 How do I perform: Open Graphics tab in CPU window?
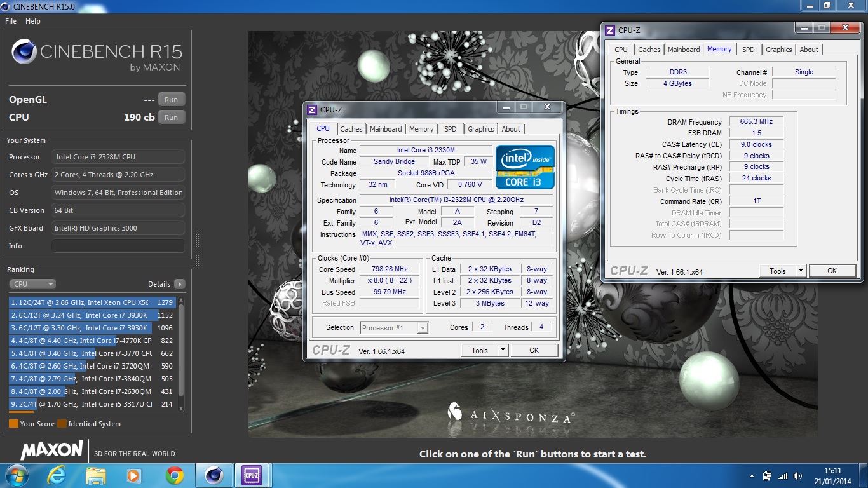pyautogui.click(x=481, y=129)
